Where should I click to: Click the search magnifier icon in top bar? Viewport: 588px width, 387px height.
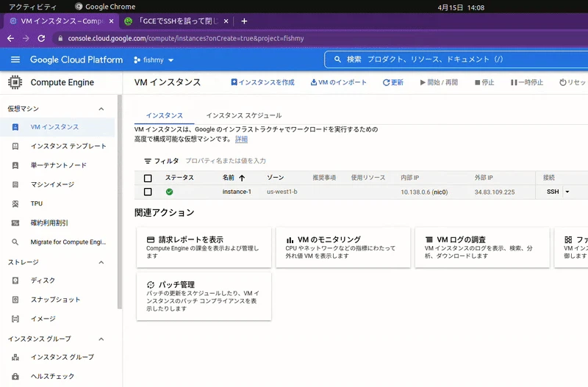tap(337, 59)
